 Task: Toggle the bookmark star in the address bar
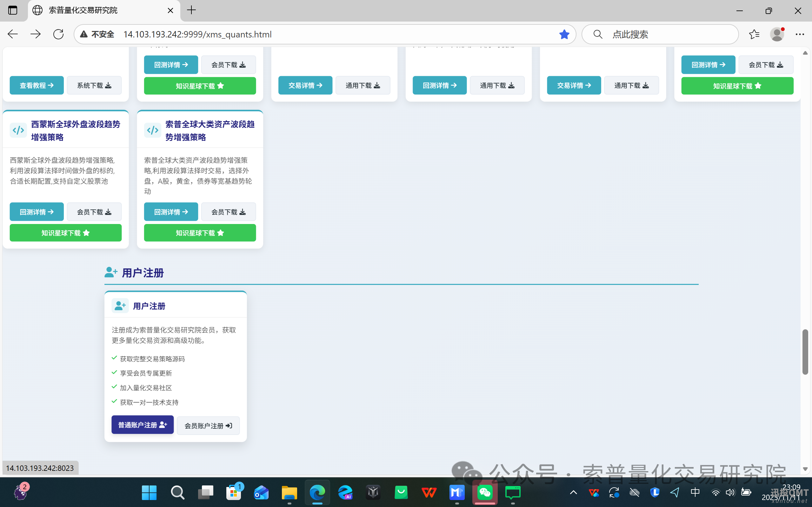tap(564, 34)
